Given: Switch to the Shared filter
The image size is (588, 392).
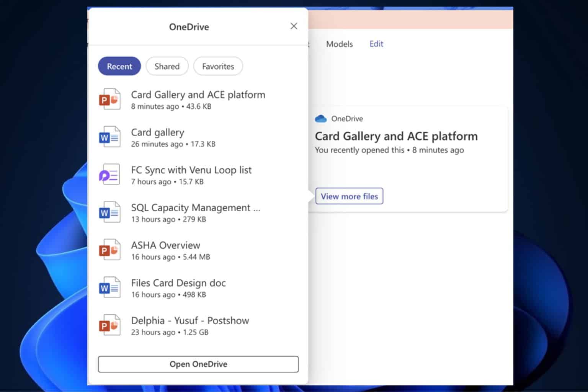Looking at the screenshot, I should click(167, 66).
